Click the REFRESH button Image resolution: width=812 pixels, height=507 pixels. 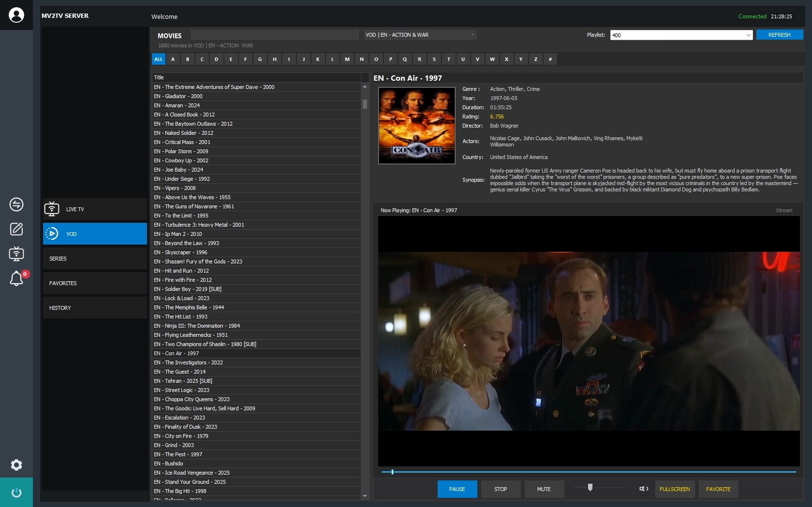pos(780,35)
